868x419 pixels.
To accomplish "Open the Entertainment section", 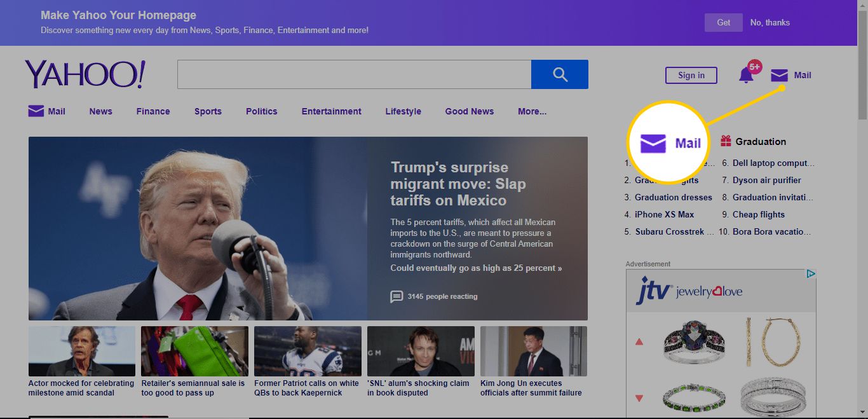I will 332,111.
